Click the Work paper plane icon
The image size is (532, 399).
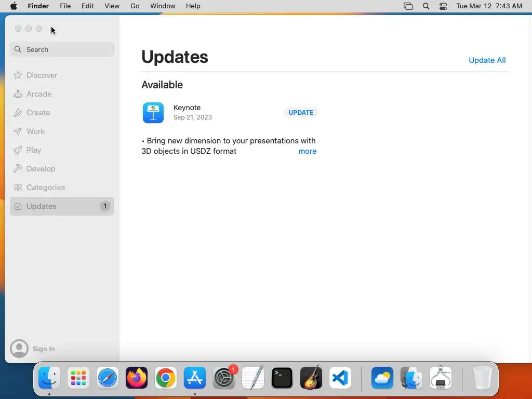tap(18, 131)
